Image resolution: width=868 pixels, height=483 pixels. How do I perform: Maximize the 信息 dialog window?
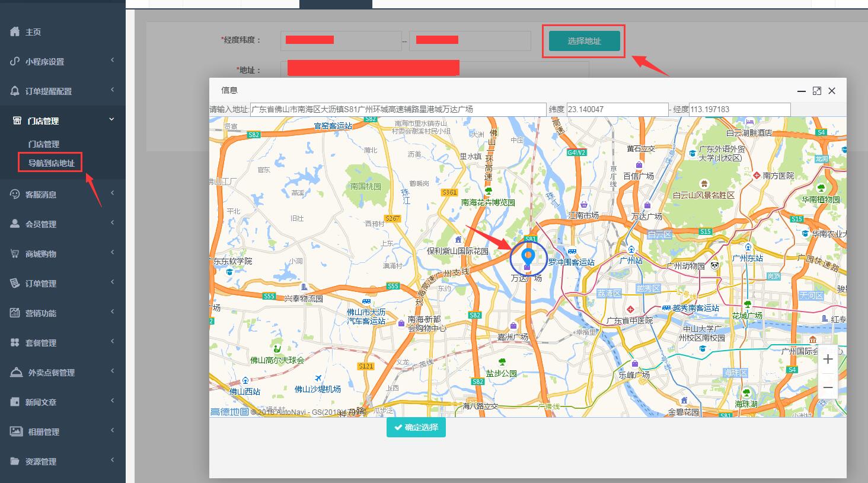(816, 91)
